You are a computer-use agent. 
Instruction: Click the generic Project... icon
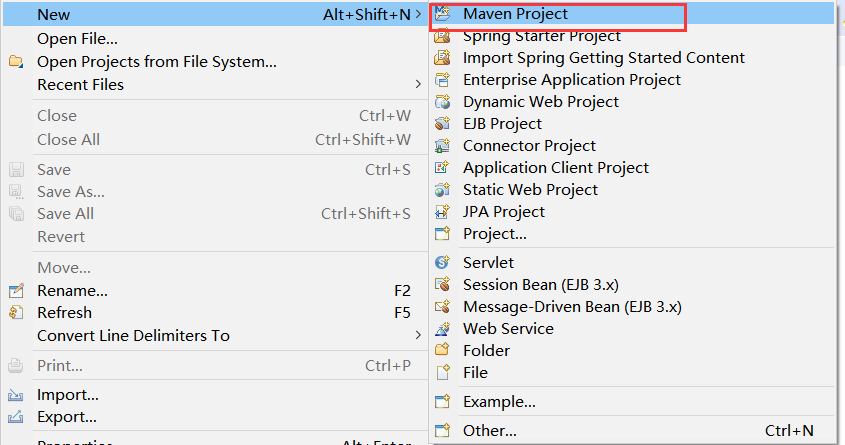[442, 234]
